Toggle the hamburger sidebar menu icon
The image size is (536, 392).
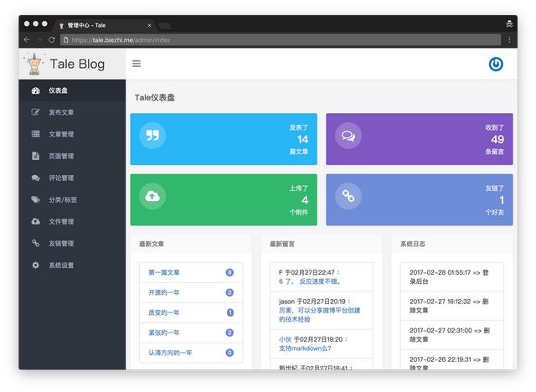coord(137,64)
